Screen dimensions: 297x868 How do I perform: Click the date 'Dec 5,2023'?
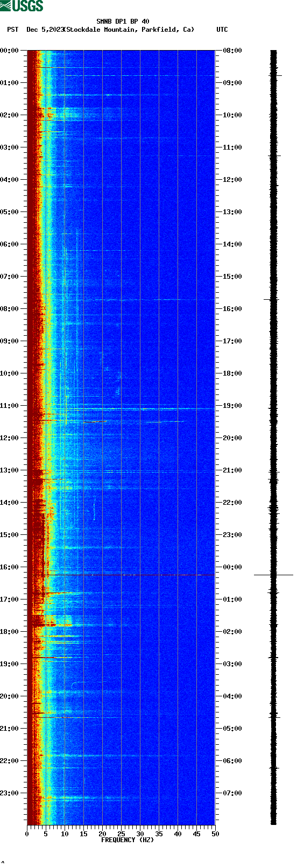coord(45,30)
